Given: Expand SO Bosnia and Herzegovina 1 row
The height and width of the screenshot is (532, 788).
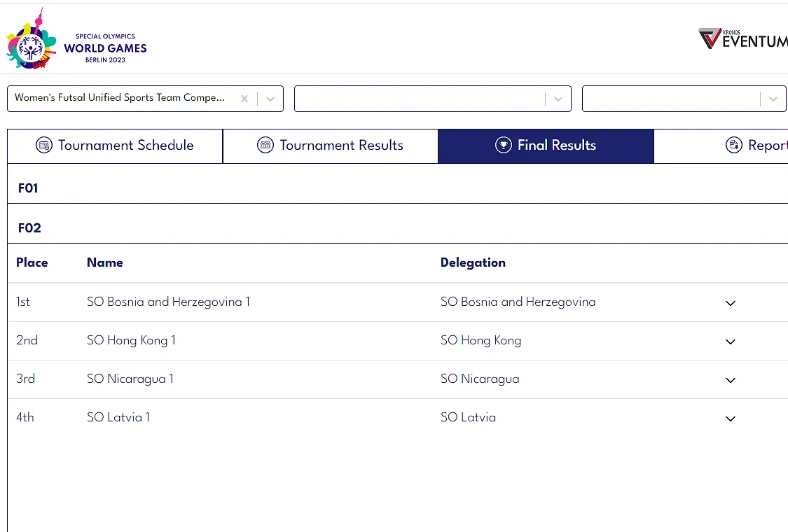Looking at the screenshot, I should (731, 303).
